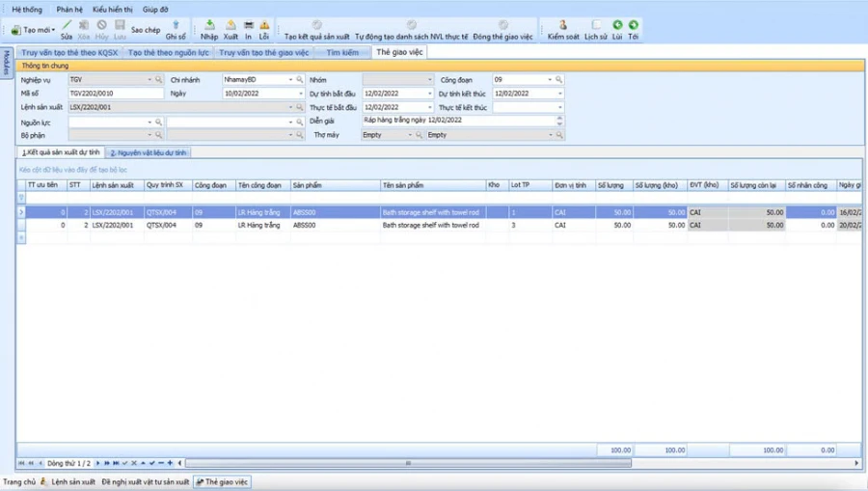The image size is (868, 491).
Task: Click the Modules side panel tab
Action: 6,63
